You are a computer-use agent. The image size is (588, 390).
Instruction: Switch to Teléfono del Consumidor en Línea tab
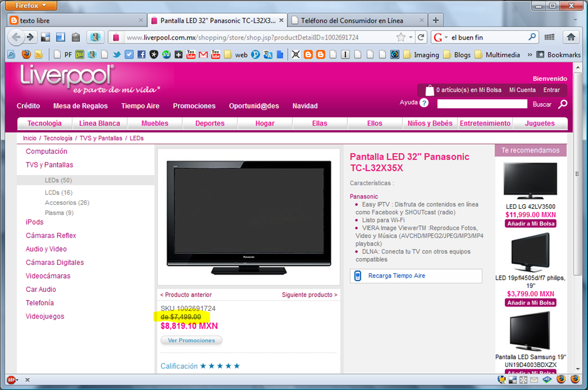pyautogui.click(x=358, y=21)
